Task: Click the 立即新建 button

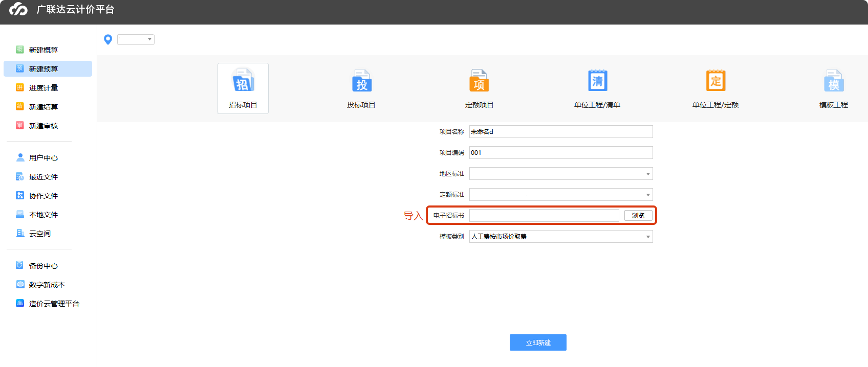Action: 538,342
